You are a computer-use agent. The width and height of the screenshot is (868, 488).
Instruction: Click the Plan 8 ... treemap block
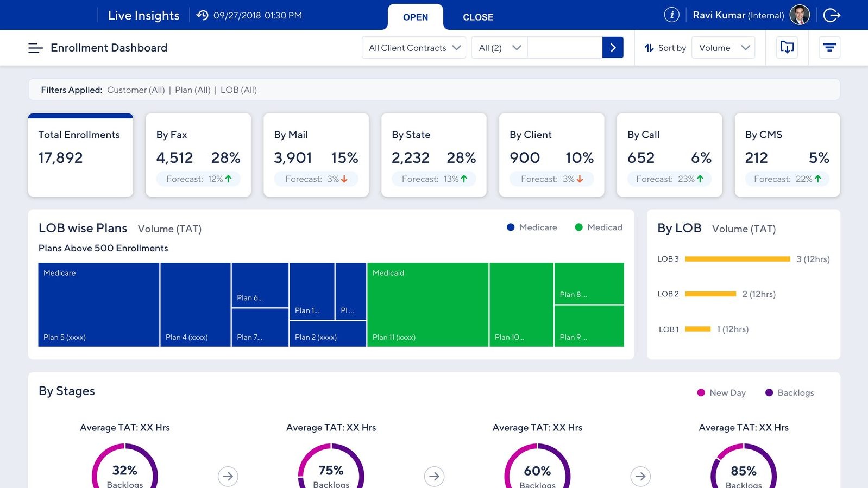click(x=589, y=283)
